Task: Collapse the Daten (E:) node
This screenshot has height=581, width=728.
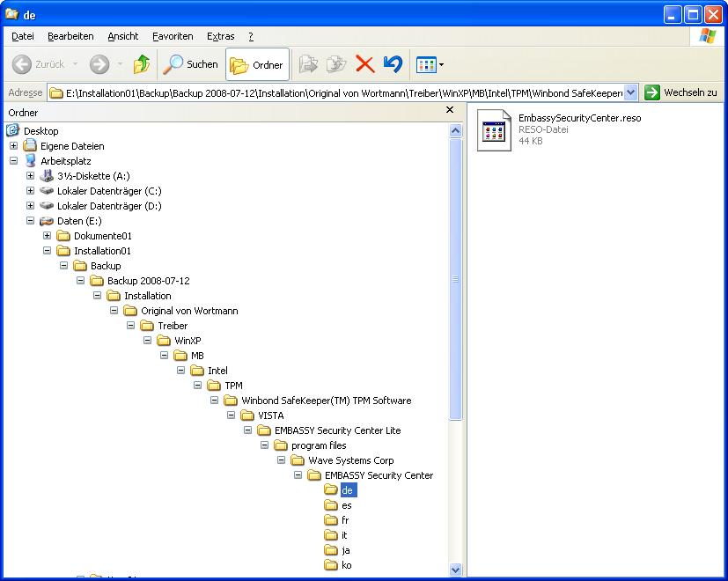Action: 30,221
